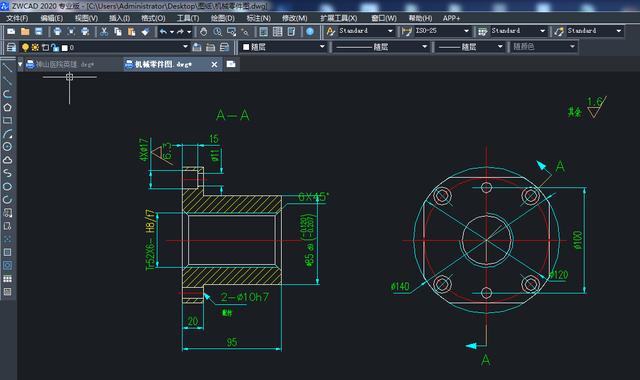Select the Ellipse tool in draw toolbar

point(7,187)
